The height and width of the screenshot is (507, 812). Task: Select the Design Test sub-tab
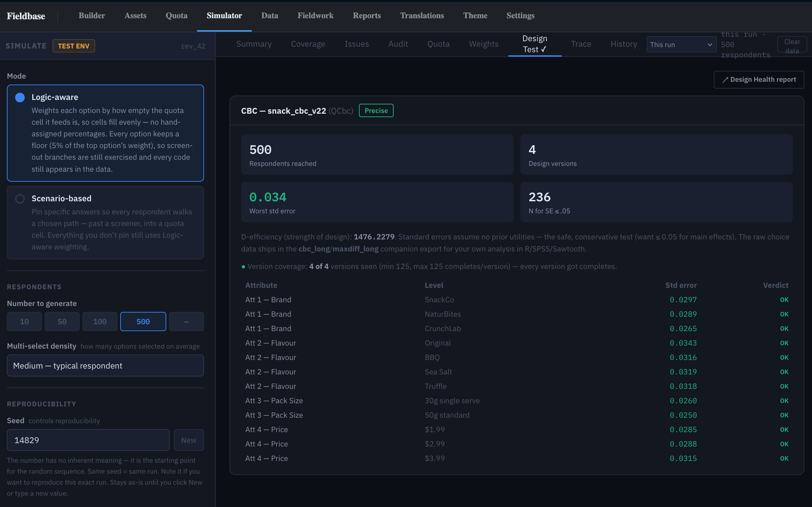point(535,44)
